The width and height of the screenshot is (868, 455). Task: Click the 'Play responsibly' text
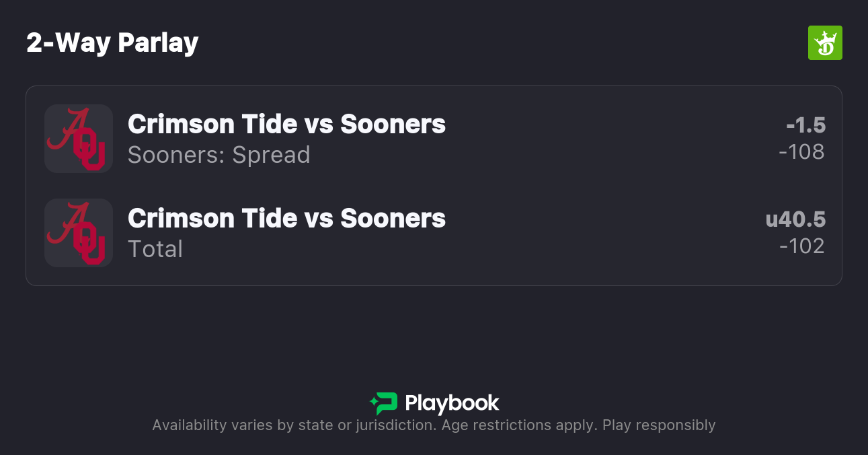(x=659, y=425)
